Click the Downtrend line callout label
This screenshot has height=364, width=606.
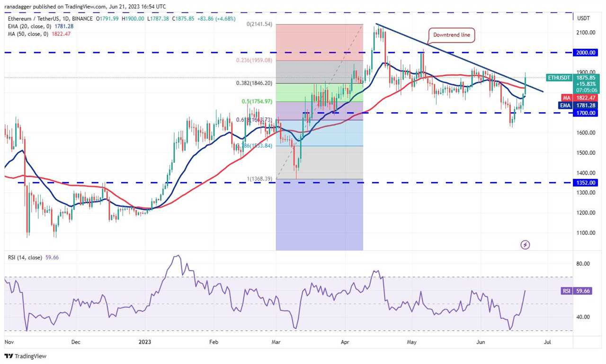click(452, 35)
